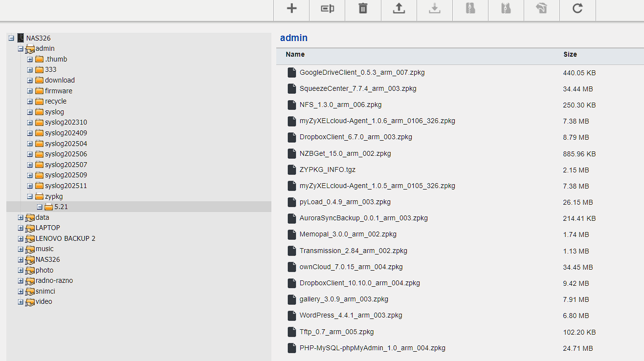This screenshot has width=644, height=361.
Task: Expand the 333 folder node
Action: click(x=30, y=69)
